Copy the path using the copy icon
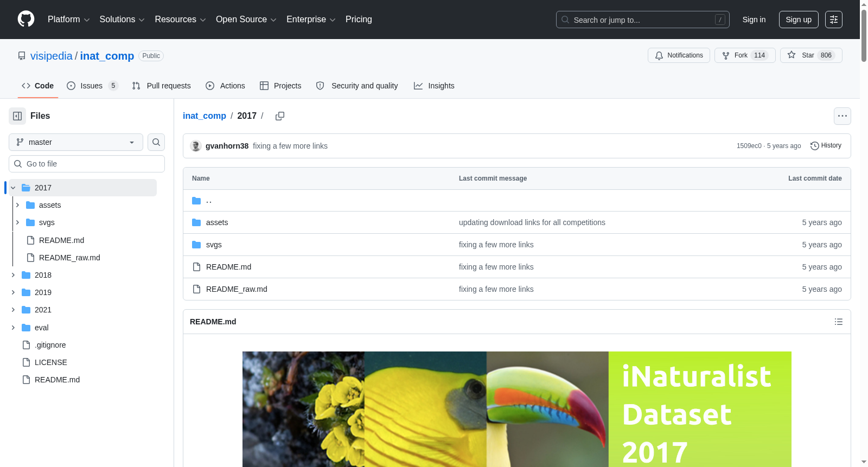The height and width of the screenshot is (467, 868). coord(280,116)
